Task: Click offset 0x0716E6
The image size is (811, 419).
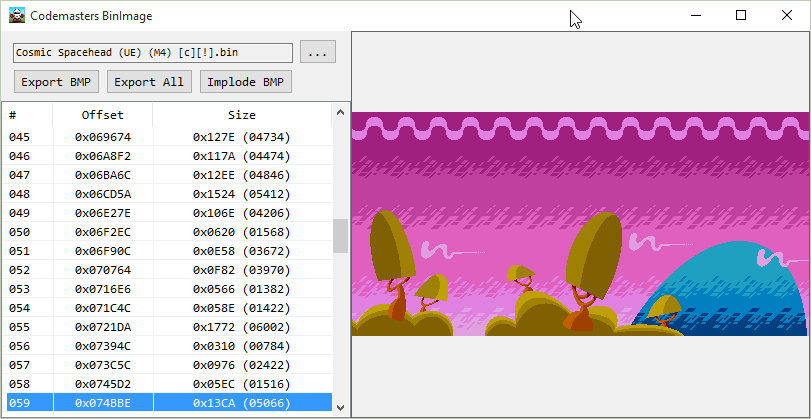Action: pos(102,289)
